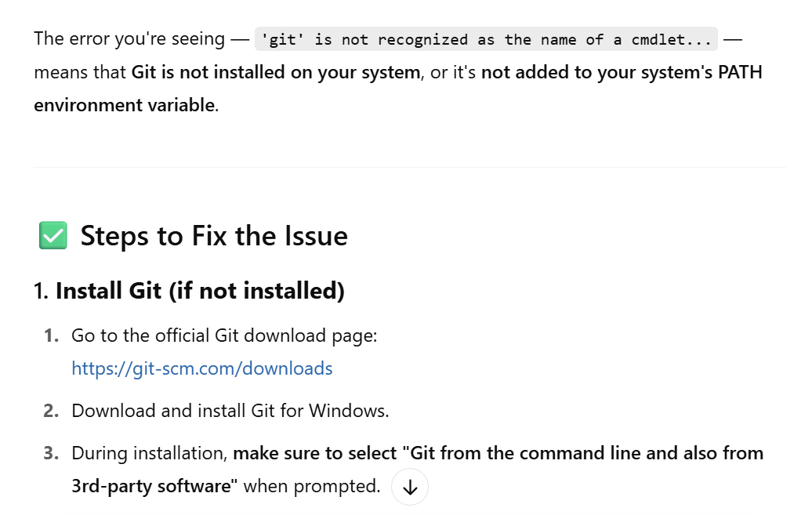The height and width of the screenshot is (515, 812).
Task: Click the "when prompted." text
Action: (x=312, y=486)
